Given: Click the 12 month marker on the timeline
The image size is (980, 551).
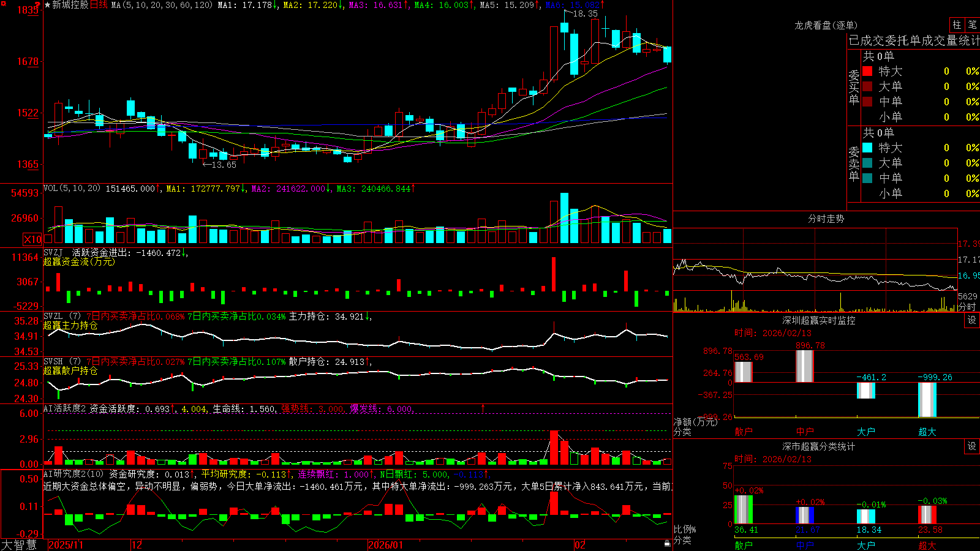Looking at the screenshot, I should [x=137, y=545].
